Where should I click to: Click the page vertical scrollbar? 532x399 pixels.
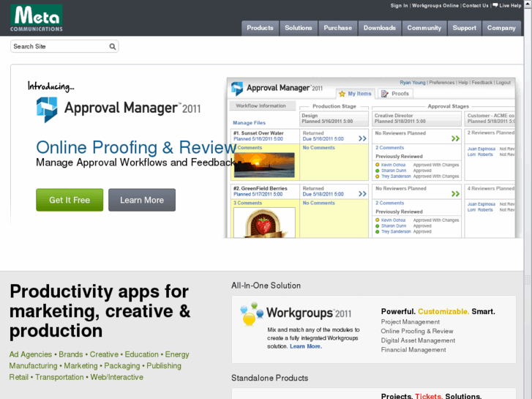pyautogui.click(x=528, y=199)
